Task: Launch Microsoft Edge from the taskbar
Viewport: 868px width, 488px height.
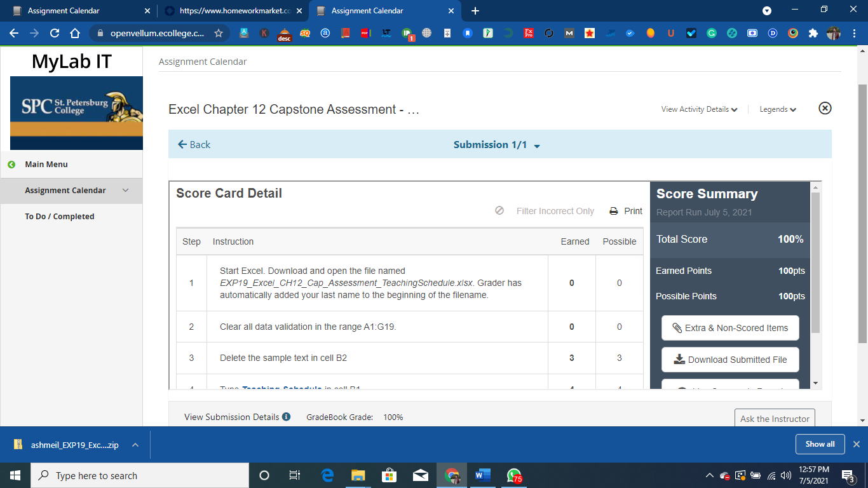Action: pos(328,475)
